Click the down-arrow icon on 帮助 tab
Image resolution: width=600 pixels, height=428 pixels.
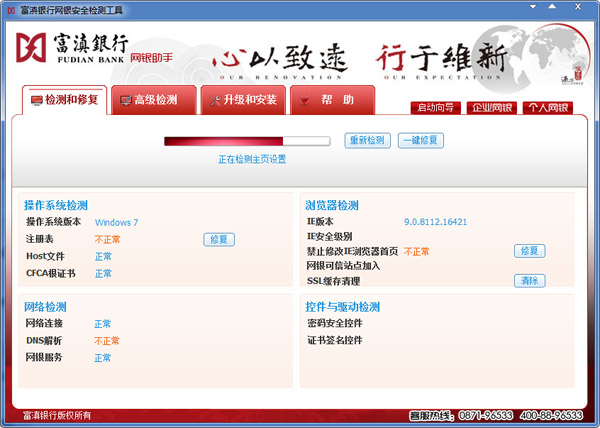click(x=304, y=100)
